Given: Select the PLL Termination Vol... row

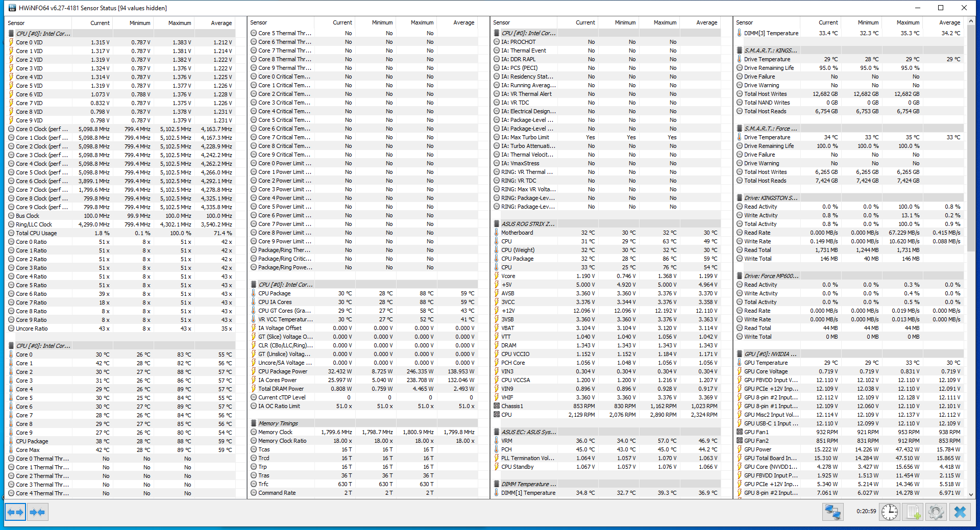Looking at the screenshot, I should 606,458.
